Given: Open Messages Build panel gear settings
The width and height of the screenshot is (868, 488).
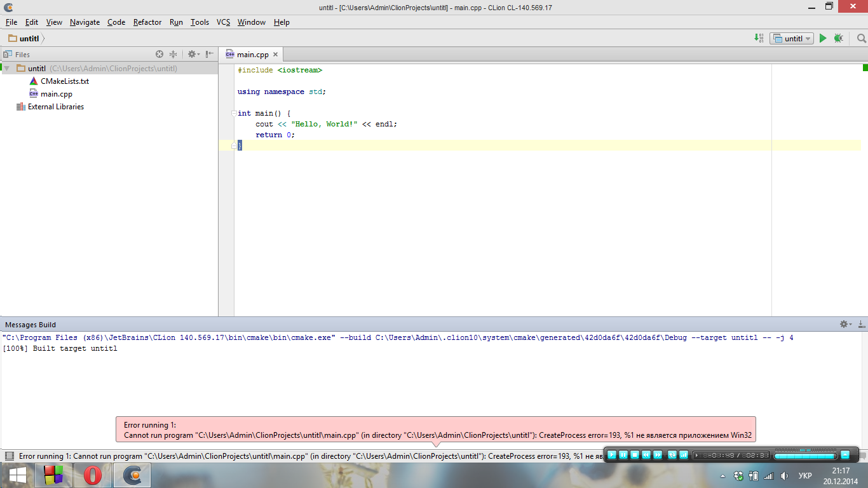Looking at the screenshot, I should click(845, 324).
